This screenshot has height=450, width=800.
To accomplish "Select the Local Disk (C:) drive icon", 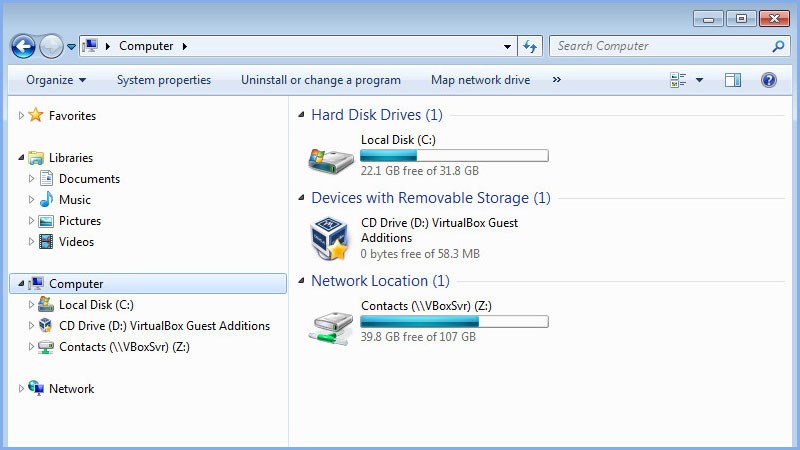I will [330, 160].
